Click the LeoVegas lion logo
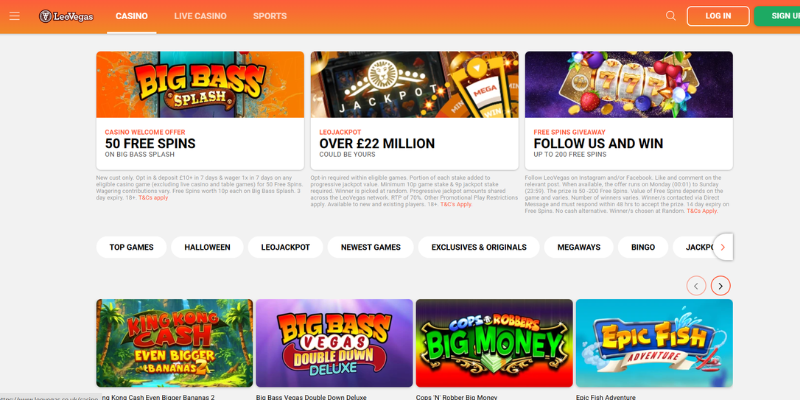This screenshot has width=800, height=400. pos(66,16)
